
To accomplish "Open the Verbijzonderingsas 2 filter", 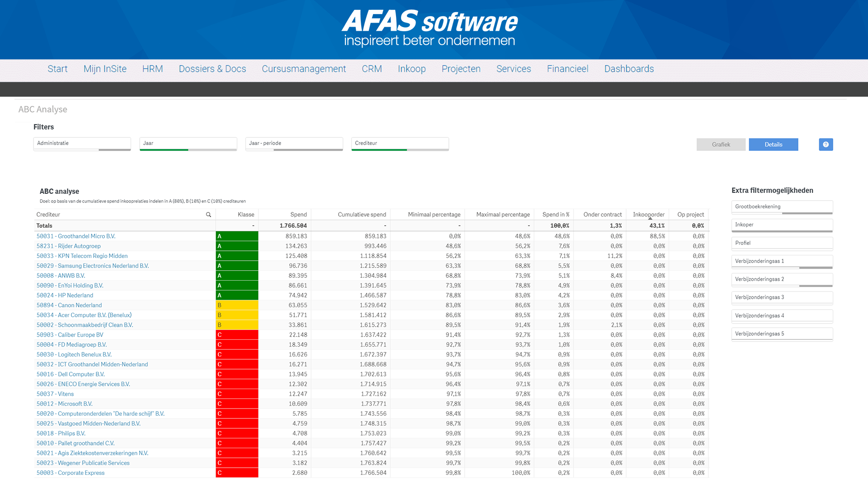I will 782,280.
